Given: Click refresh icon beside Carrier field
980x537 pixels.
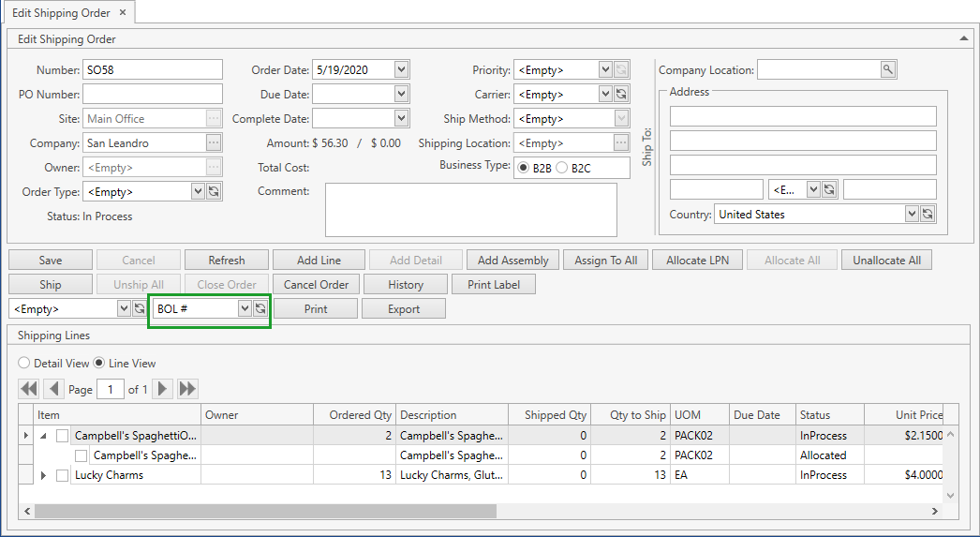Looking at the screenshot, I should coord(621,95).
